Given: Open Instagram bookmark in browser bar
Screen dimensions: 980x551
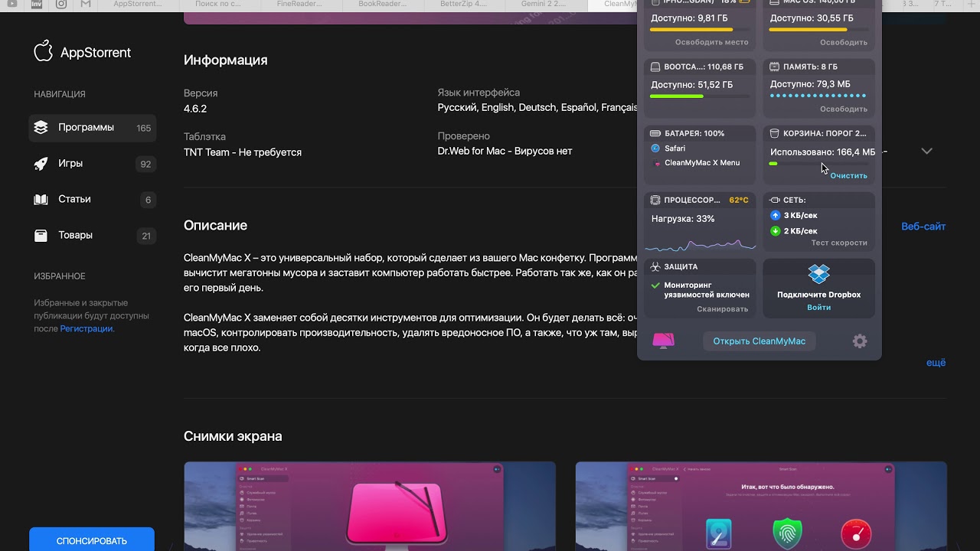Looking at the screenshot, I should (61, 5).
